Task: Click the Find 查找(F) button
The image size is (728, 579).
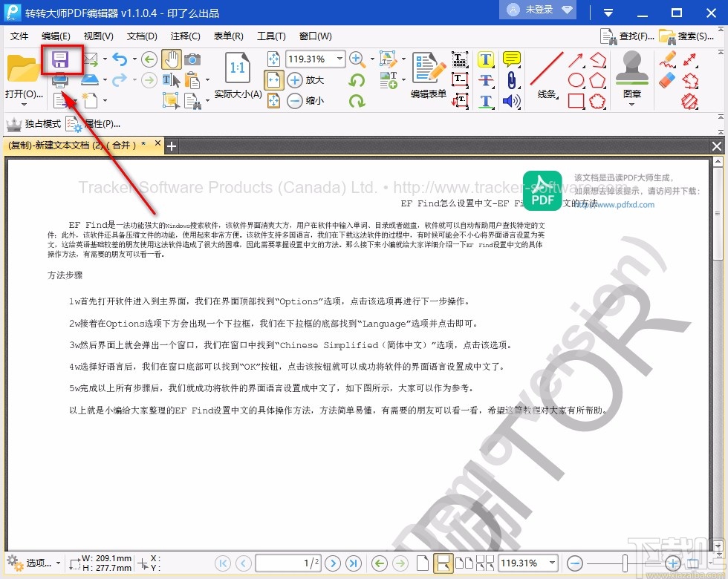Action: [x=627, y=36]
